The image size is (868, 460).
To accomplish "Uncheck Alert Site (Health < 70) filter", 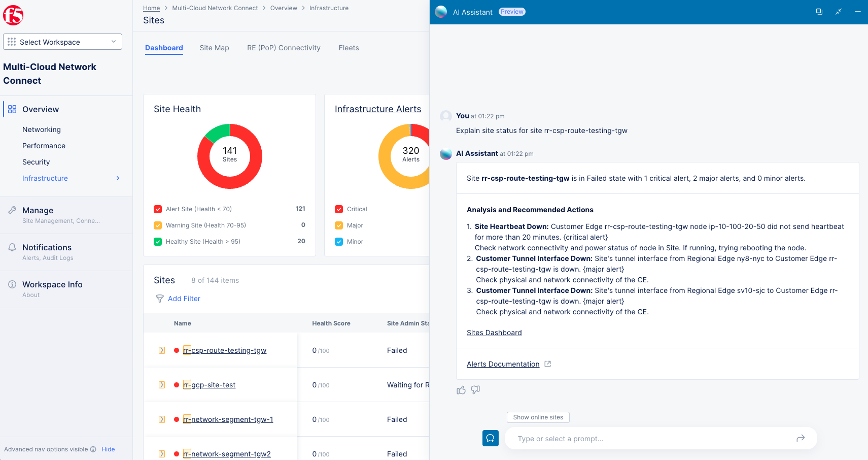I will [x=158, y=209].
